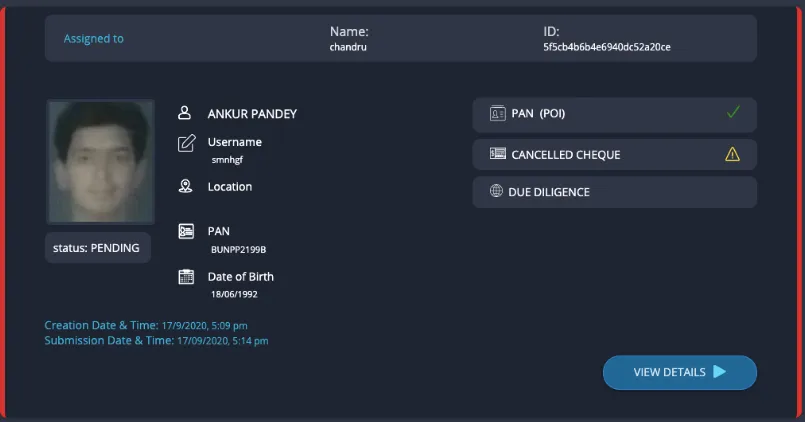Image resolution: width=805 pixels, height=422 pixels.
Task: Click the Assigned to label
Action: click(93, 39)
